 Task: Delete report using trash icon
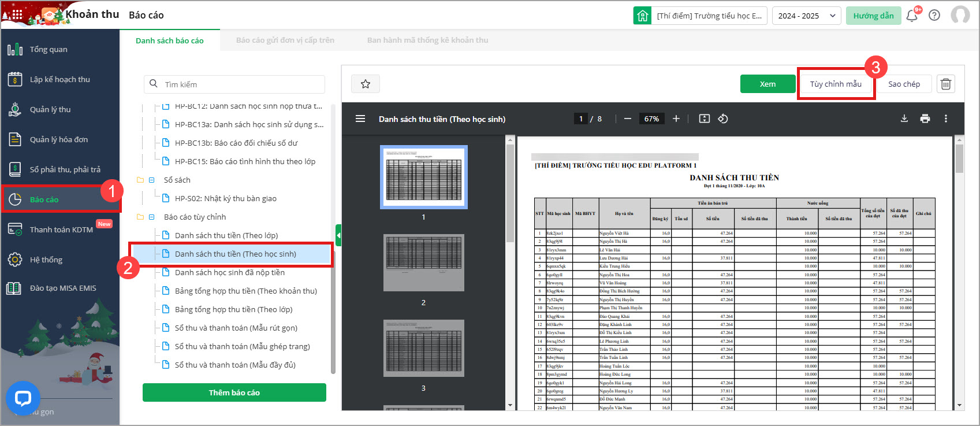[x=945, y=84]
